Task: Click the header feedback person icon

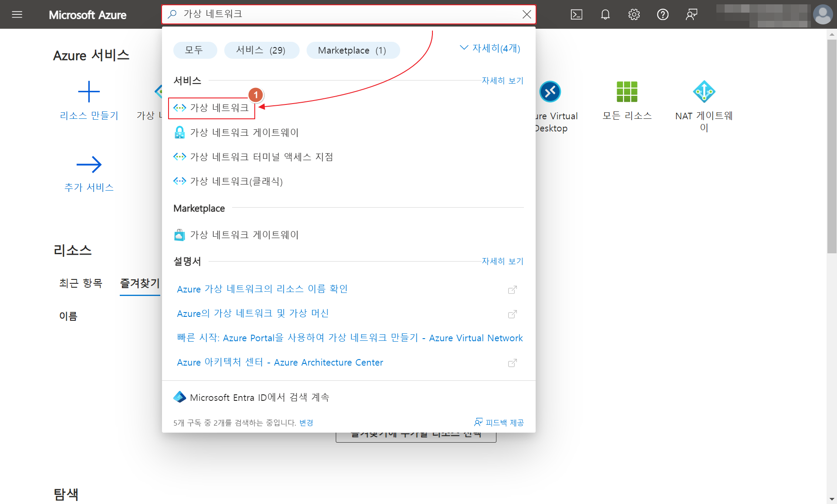Action: [691, 14]
